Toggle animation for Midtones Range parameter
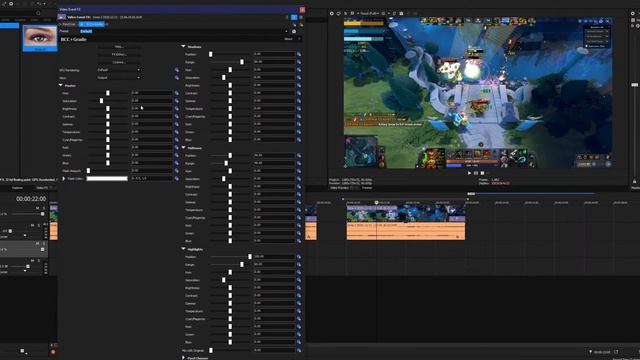The width and height of the screenshot is (640, 360). coord(299,163)
